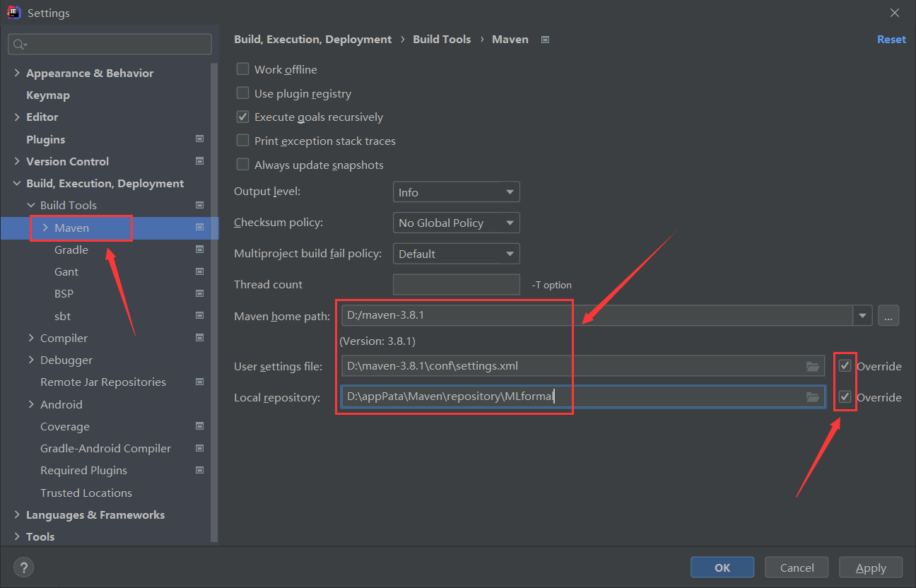Expand Languages & Frameworks section

pos(17,514)
